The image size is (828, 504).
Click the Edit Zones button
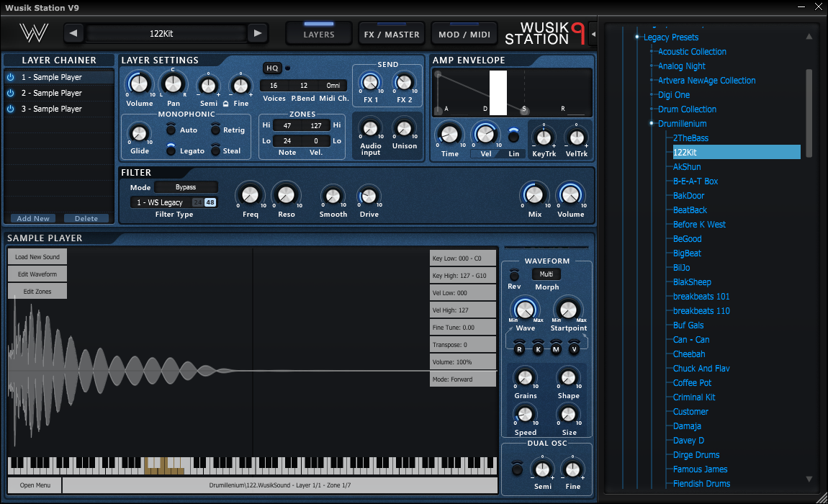coord(37,292)
